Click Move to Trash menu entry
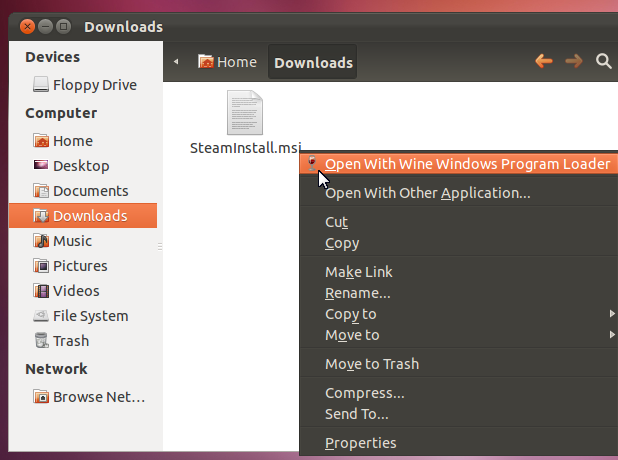Viewport: 618px width, 460px height. (371, 364)
